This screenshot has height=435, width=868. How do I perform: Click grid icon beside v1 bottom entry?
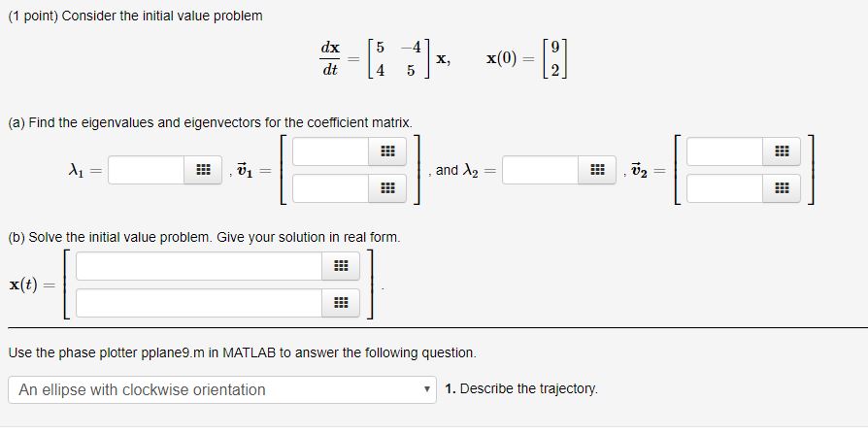coord(386,188)
